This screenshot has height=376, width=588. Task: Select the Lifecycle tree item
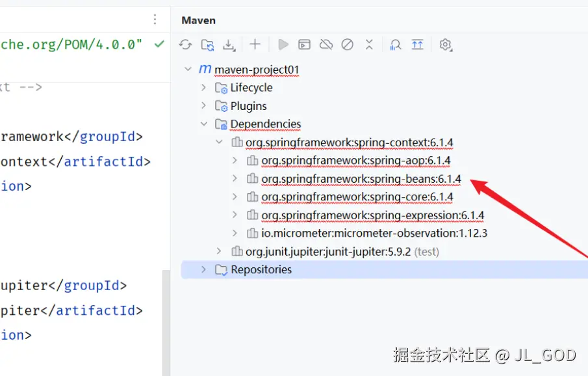pos(251,88)
